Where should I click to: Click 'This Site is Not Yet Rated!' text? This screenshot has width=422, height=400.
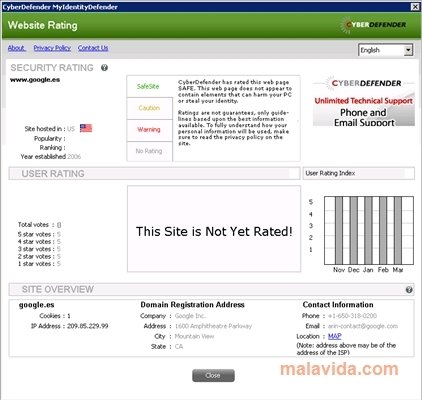[x=214, y=231]
